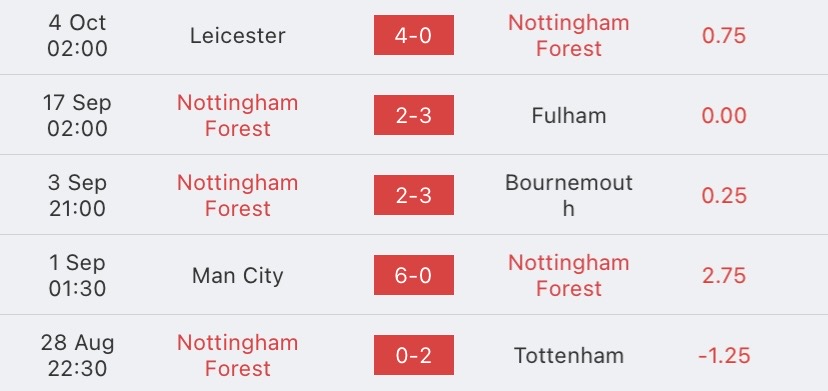Select the 28 Aug 22:30 match date
828x391 pixels.
[77, 355]
